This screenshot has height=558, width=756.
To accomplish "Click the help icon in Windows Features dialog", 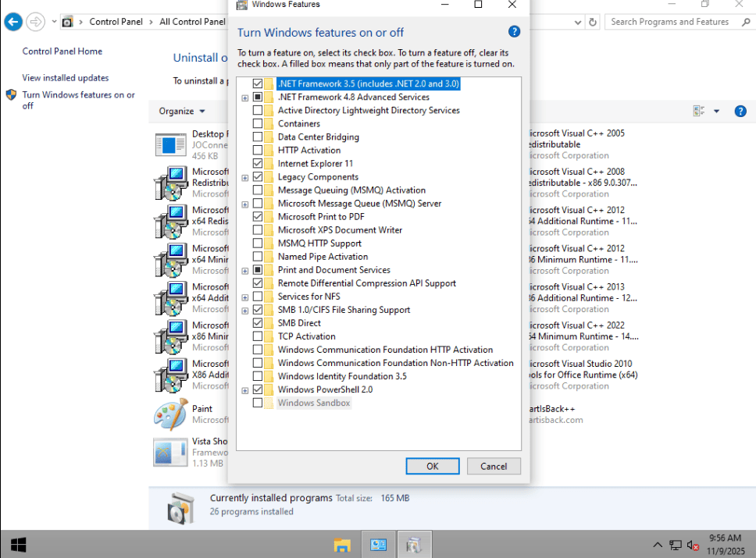I will tap(514, 32).
